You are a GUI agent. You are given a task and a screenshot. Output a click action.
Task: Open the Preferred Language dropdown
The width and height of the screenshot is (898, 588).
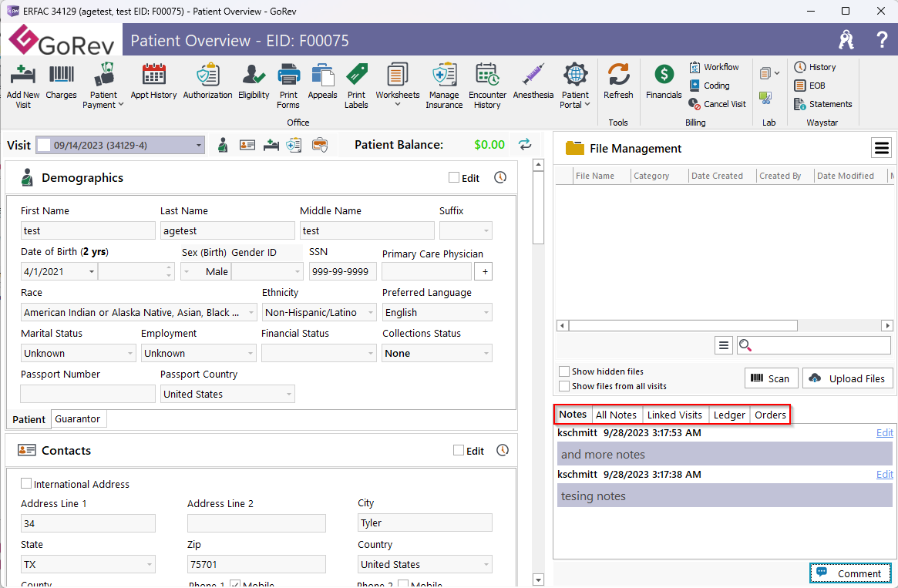486,313
